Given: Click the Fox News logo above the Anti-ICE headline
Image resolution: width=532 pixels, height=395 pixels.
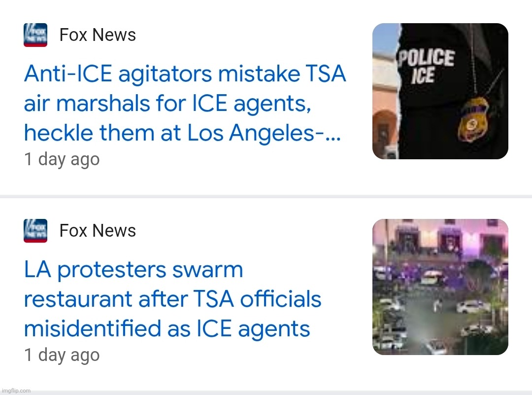Looking at the screenshot, I should (35, 35).
